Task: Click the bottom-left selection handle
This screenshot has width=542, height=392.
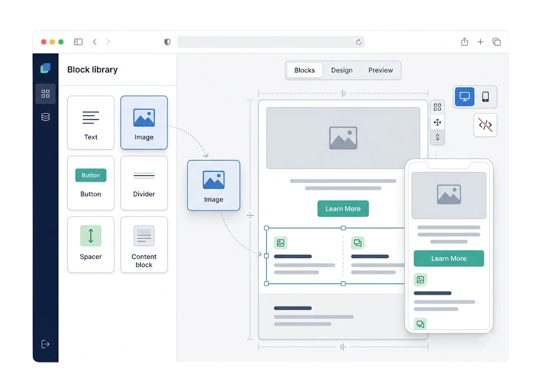Action: [x=266, y=284]
